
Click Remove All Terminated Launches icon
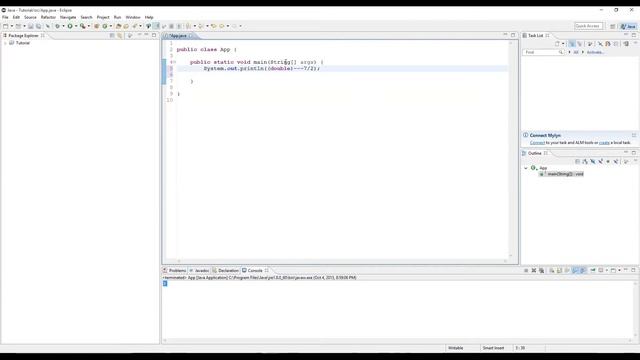(542, 271)
